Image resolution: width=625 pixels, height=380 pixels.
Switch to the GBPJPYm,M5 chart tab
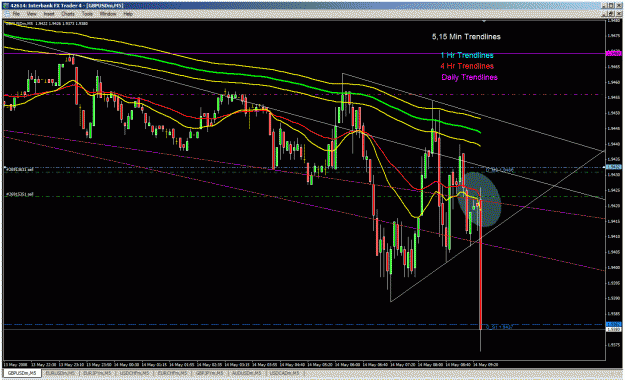(x=210, y=373)
